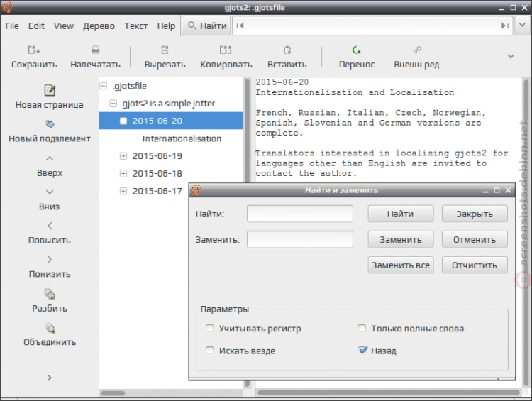Select the 2015-06-18 tree row
Screen dimensions: 532x401
171,173
